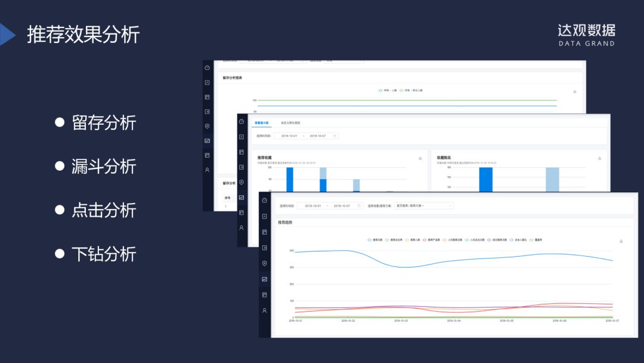Image resolution: width=644 pixels, height=363 pixels.
Task: Click the 达观数据 DATA GRAND logo
Action: coord(587,35)
